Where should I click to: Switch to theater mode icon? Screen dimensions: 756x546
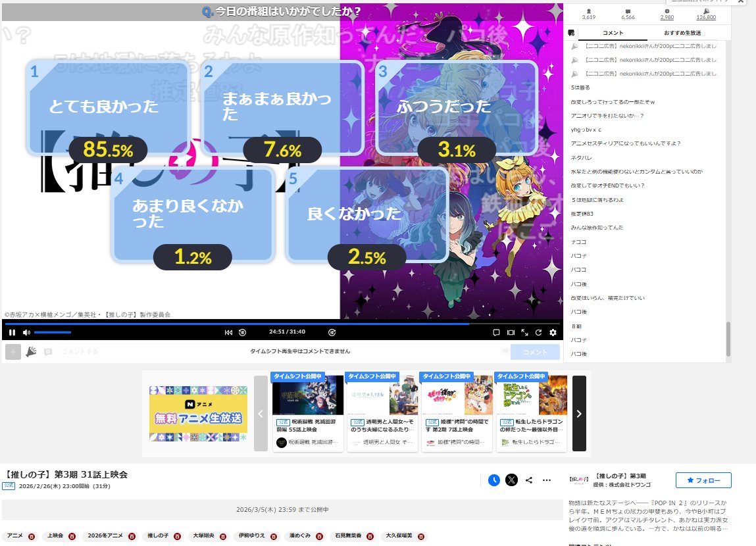tap(511, 332)
